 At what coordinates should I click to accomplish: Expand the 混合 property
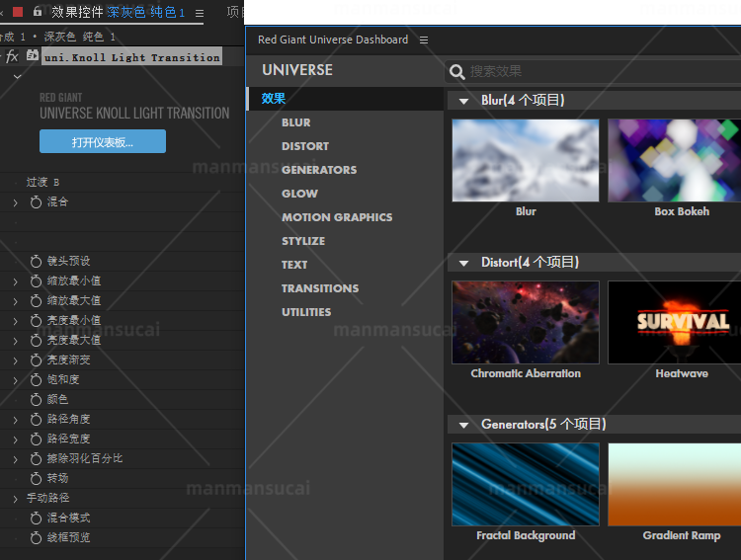tap(16, 203)
